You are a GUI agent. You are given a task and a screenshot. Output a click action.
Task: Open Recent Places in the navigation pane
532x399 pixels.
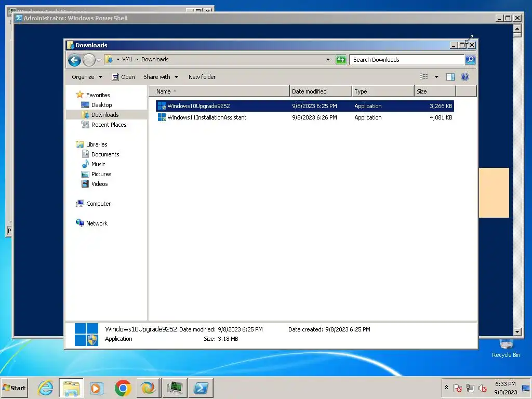coord(104,125)
